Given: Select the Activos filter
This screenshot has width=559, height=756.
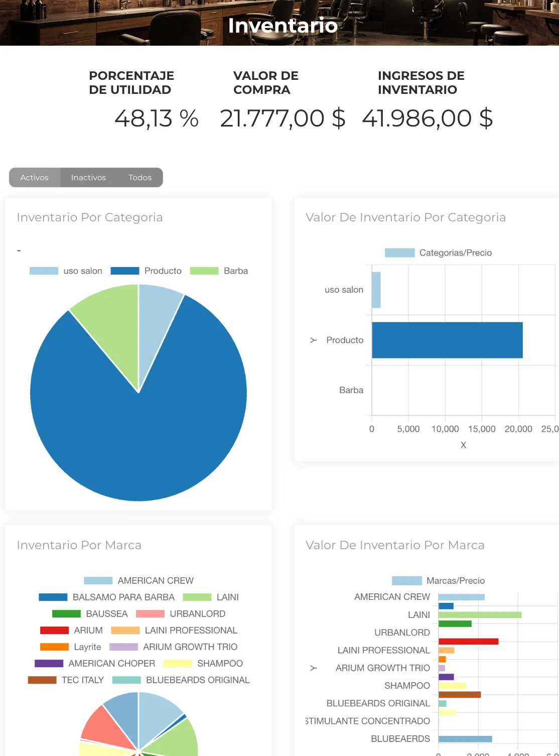Looking at the screenshot, I should (34, 177).
